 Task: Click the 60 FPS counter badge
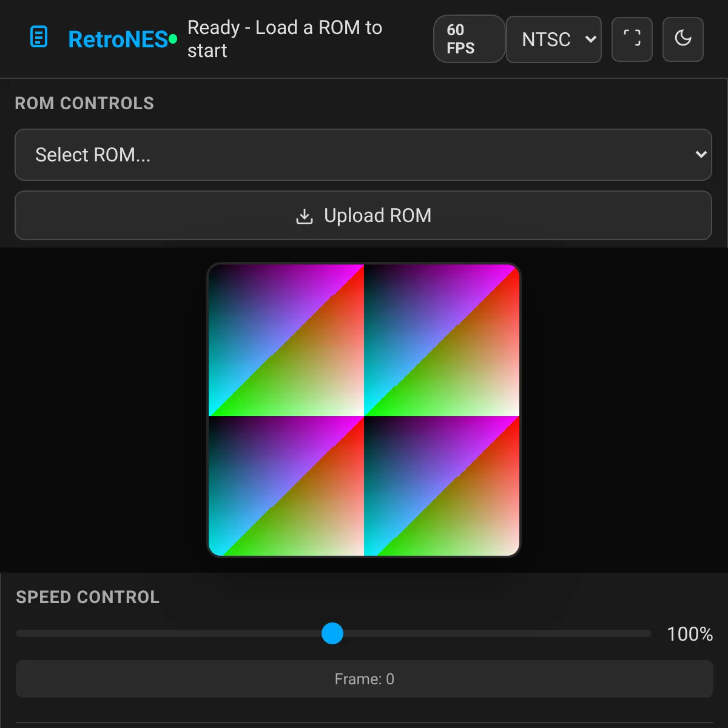point(469,39)
